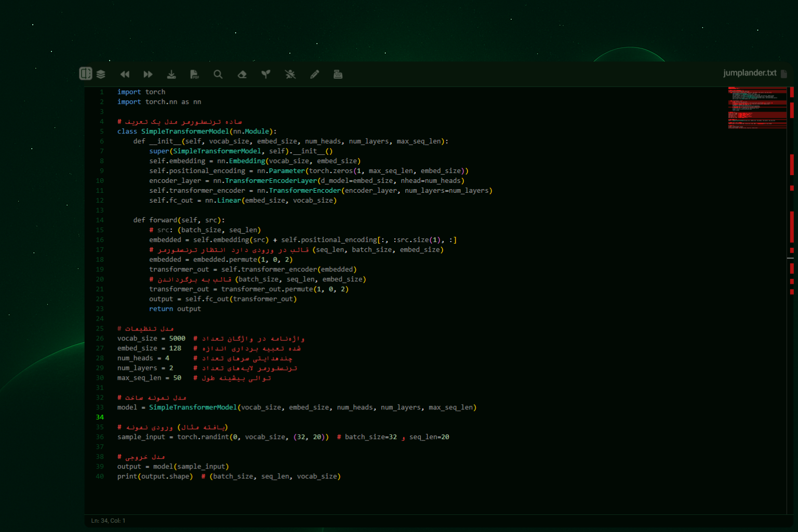
Task: Click the 'import torch' line
Action: pyautogui.click(x=141, y=92)
